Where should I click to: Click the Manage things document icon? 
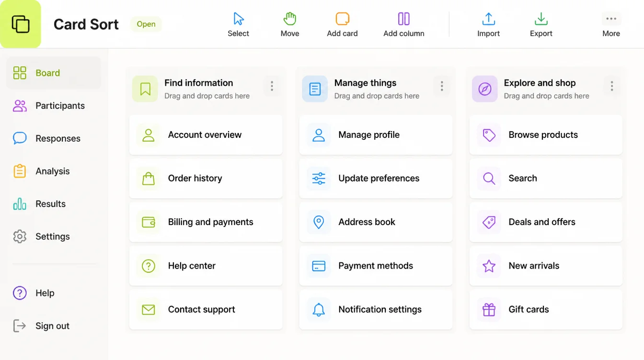(315, 89)
